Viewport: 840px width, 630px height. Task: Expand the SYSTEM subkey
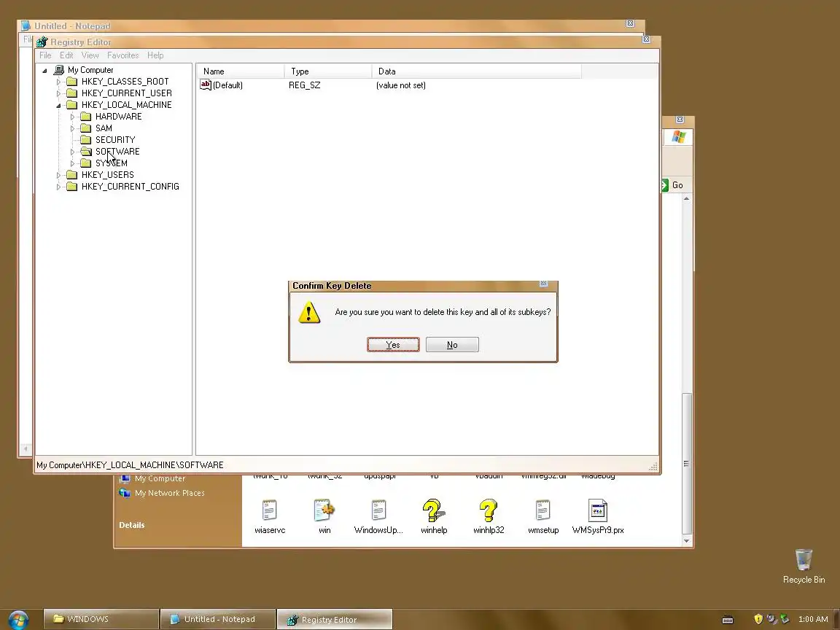pos(72,163)
